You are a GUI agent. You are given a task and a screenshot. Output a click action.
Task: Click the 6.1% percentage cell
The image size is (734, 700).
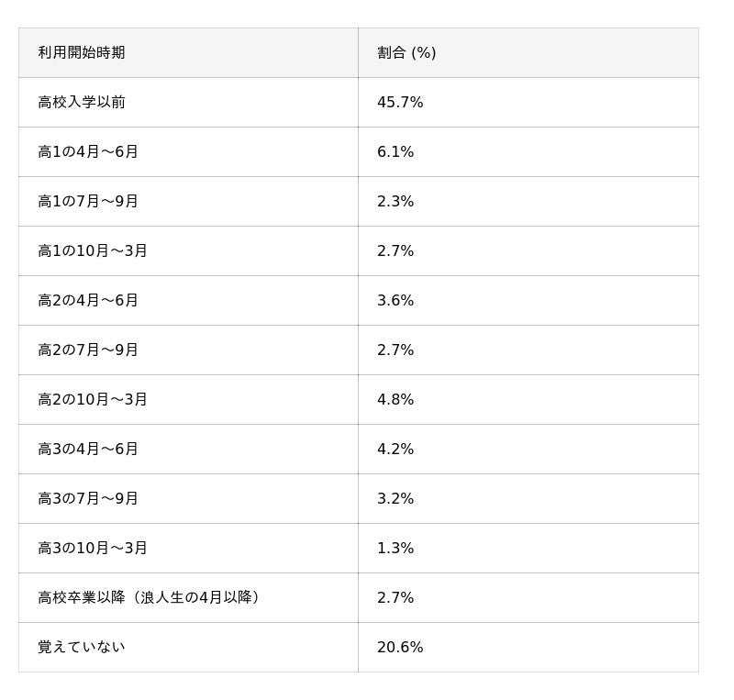395,152
